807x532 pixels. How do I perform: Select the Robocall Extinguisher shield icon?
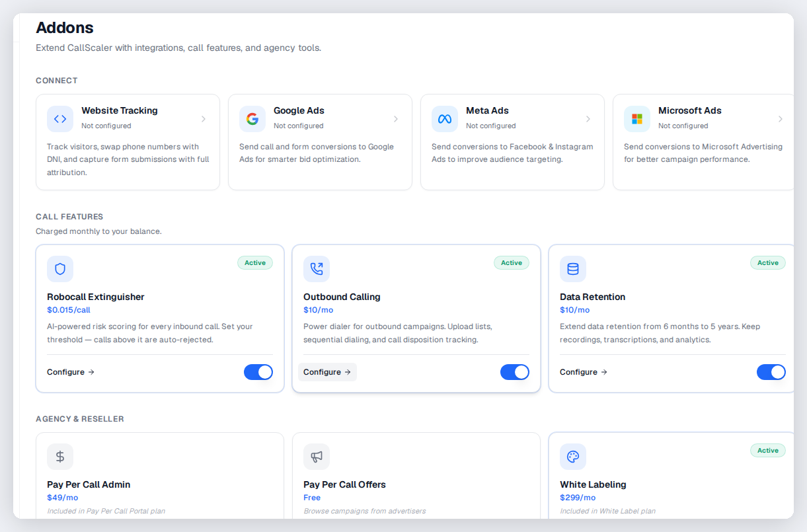[x=60, y=269]
